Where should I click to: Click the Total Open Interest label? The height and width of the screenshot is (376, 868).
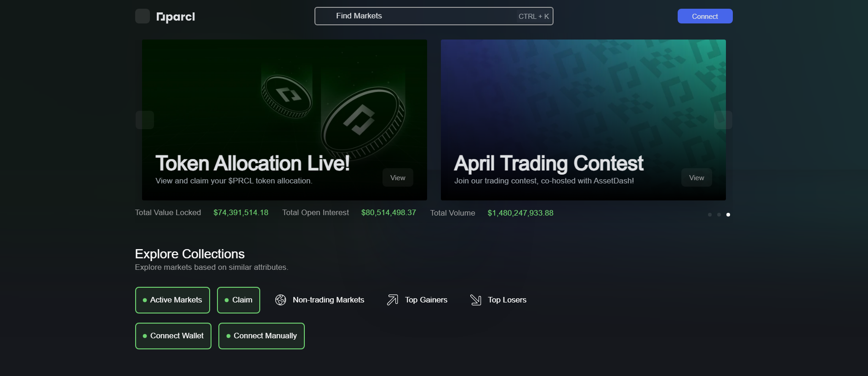[315, 213]
